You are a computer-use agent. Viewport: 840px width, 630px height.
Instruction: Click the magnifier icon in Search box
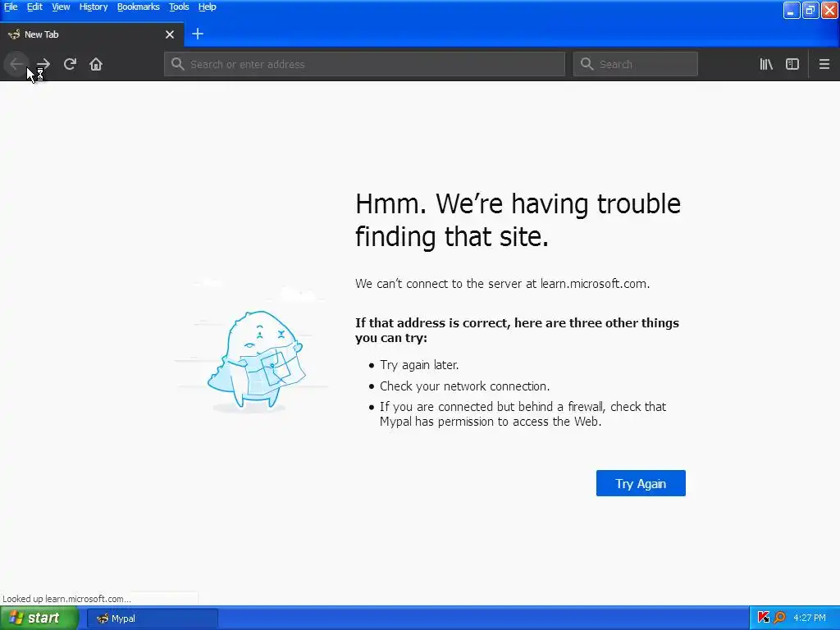(x=587, y=64)
